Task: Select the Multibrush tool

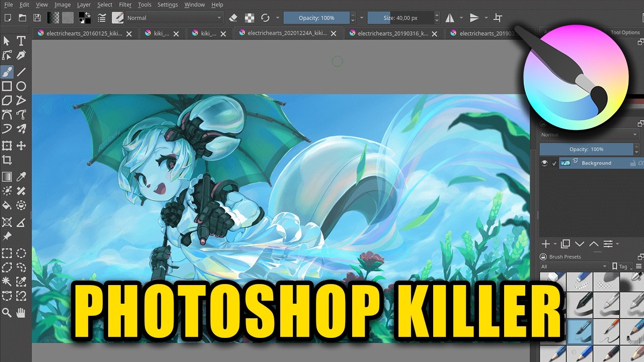Action: coord(21,129)
